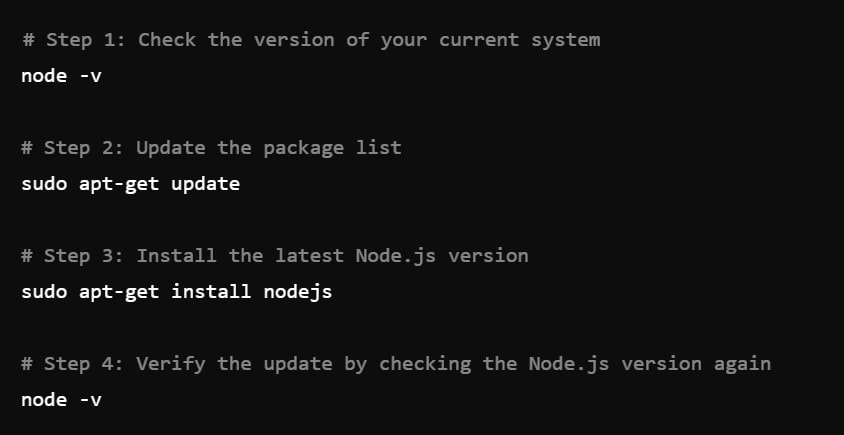Click 'Node.js' in the Step 4 comment
Screen dimensions: 844x435
click(569, 364)
